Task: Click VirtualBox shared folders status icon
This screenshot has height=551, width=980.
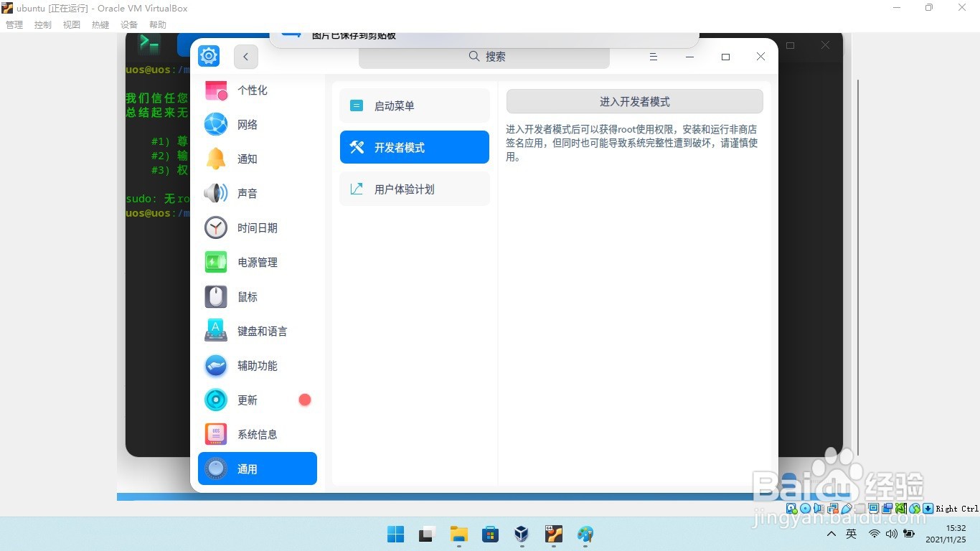Action: tap(859, 509)
